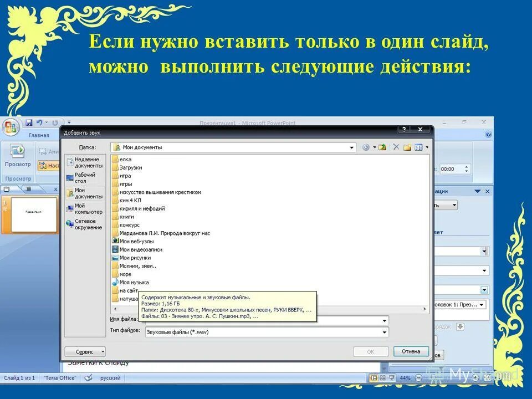Click the Отмена button
Screen dimensions: 532x399
click(411, 351)
